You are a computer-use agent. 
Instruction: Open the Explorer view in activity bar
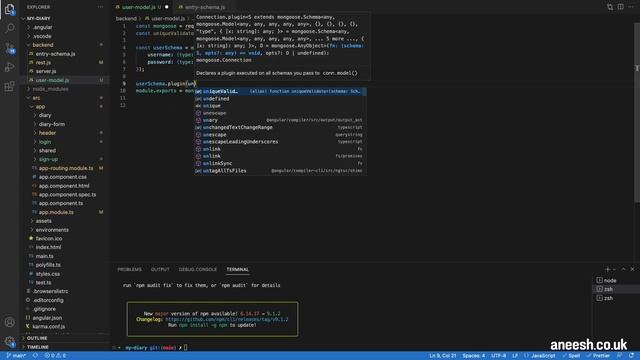[9, 9]
